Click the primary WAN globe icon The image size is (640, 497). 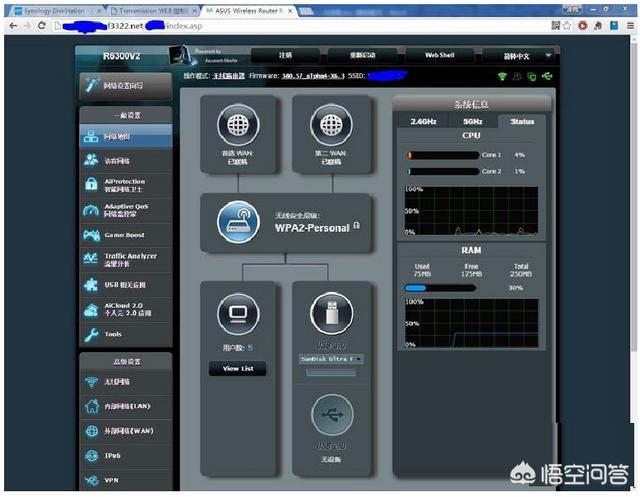click(x=238, y=125)
